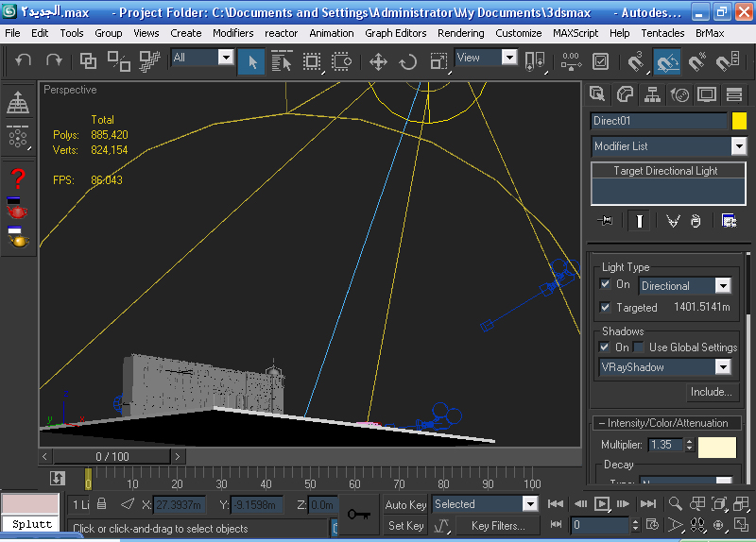756x542 pixels.
Task: Toggle Set Key animation mode
Action: coord(405,526)
